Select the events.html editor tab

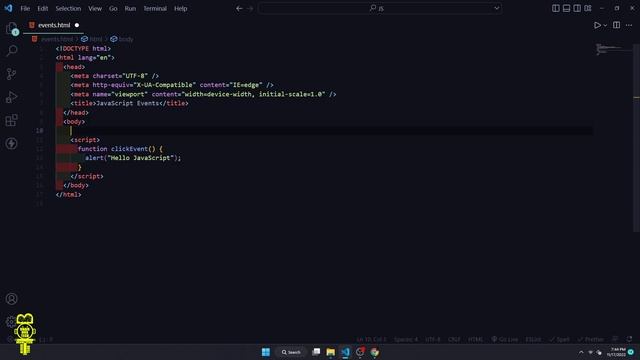coord(54,25)
